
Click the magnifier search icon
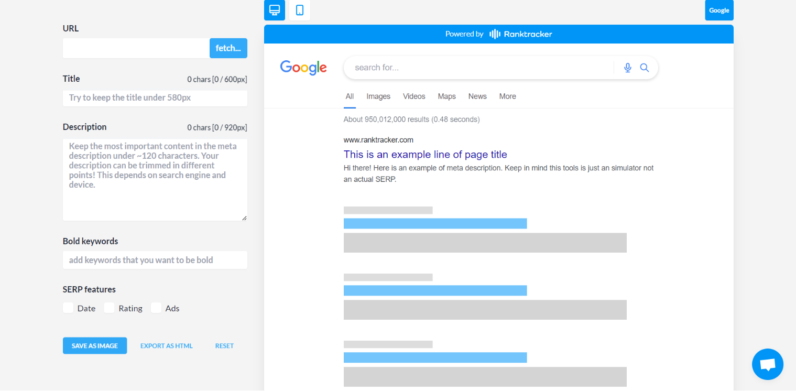point(644,68)
